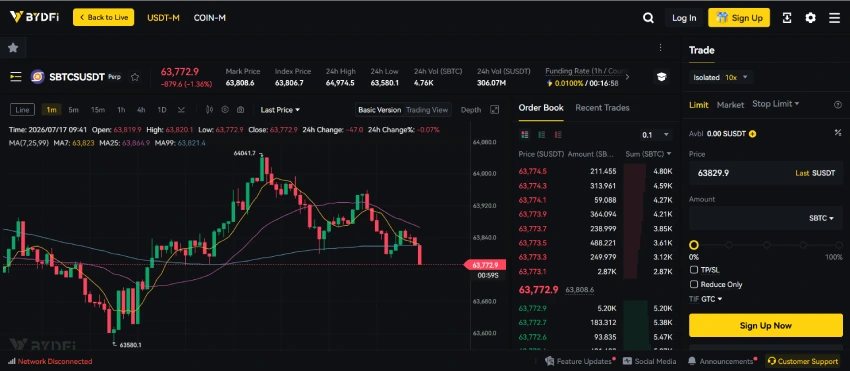The image size is (850, 371).
Task: Open the 0.1 price grouping dropdown
Action: (656, 135)
